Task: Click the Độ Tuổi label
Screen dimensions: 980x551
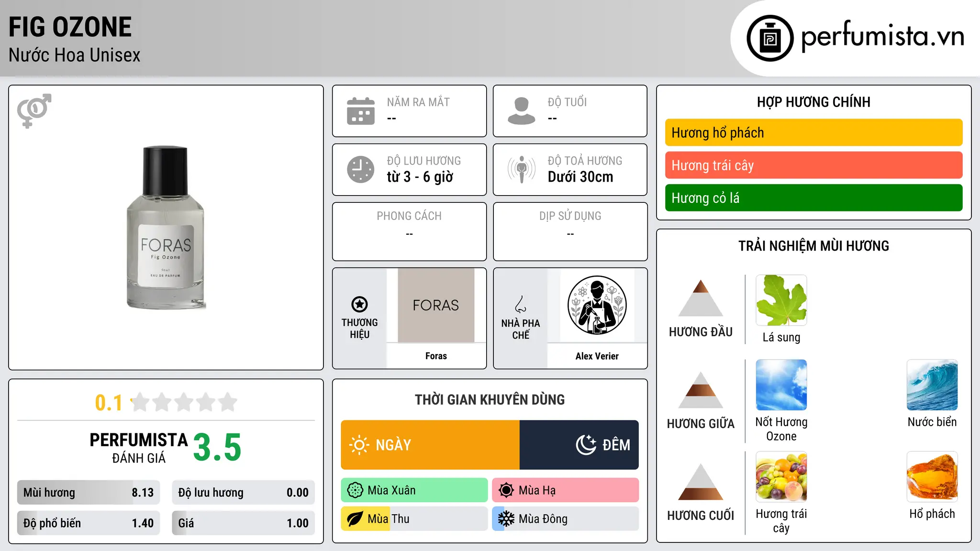Action: tap(567, 102)
